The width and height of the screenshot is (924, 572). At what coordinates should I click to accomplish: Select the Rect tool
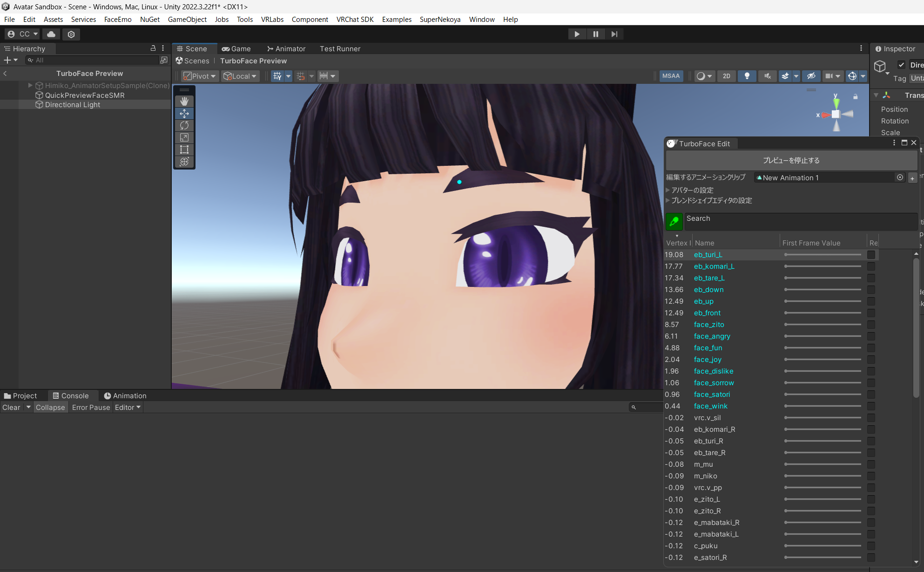pos(184,150)
